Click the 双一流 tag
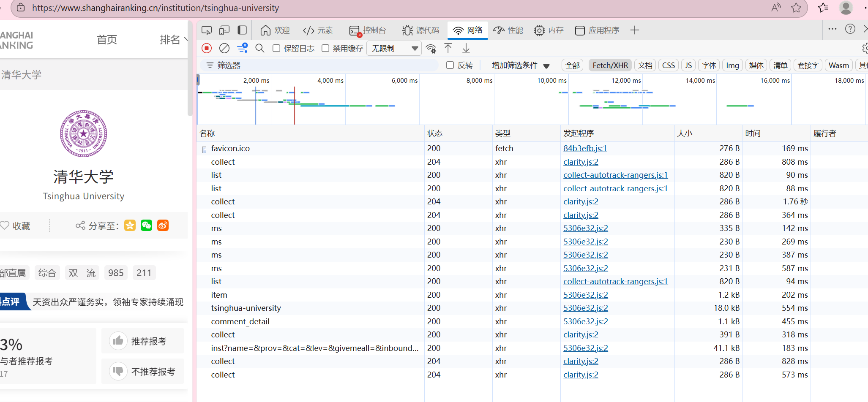 click(x=82, y=273)
